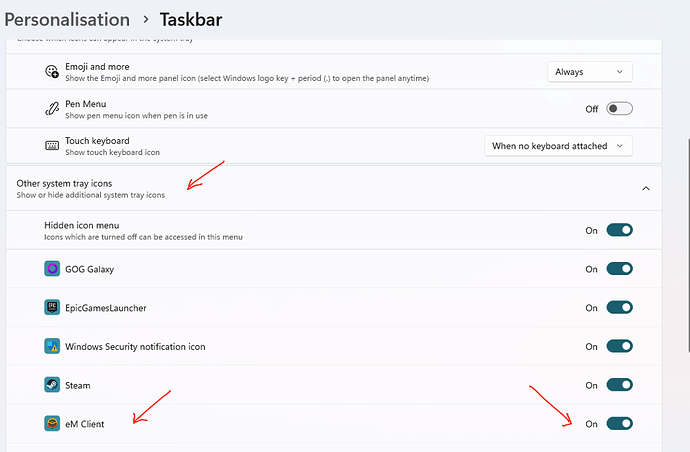Toggle off the EpicGamesLauncher tray icon

(619, 307)
